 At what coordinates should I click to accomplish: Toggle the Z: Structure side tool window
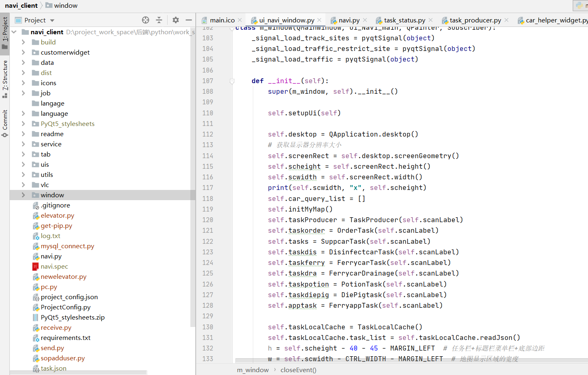tap(5, 79)
